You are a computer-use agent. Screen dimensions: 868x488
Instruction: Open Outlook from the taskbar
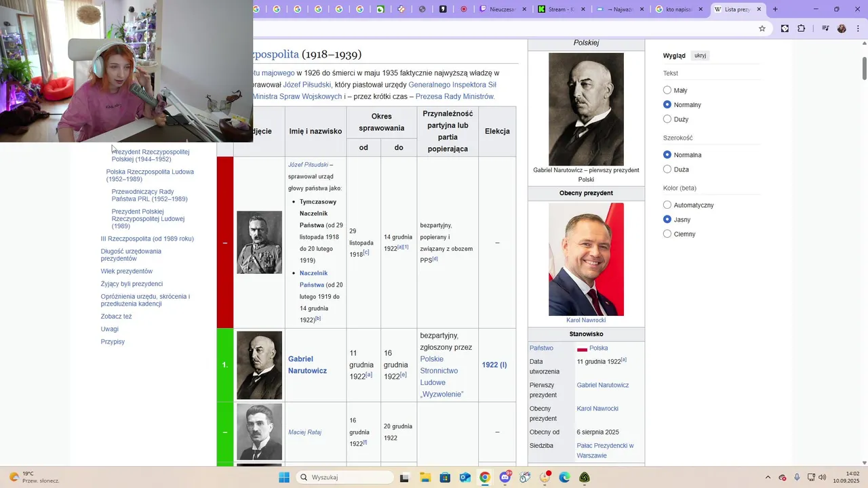click(x=465, y=477)
